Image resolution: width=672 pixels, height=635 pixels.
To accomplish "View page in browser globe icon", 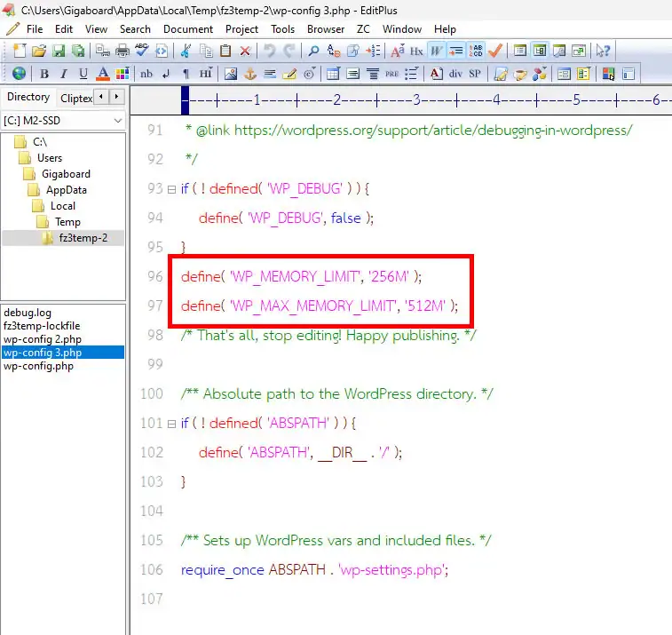I will pyautogui.click(x=19, y=74).
